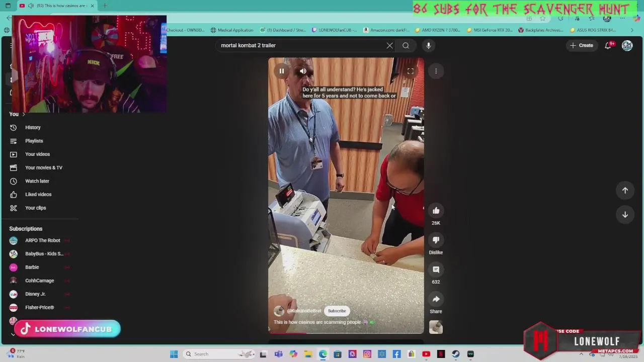Open a new browser tab

tap(105, 6)
